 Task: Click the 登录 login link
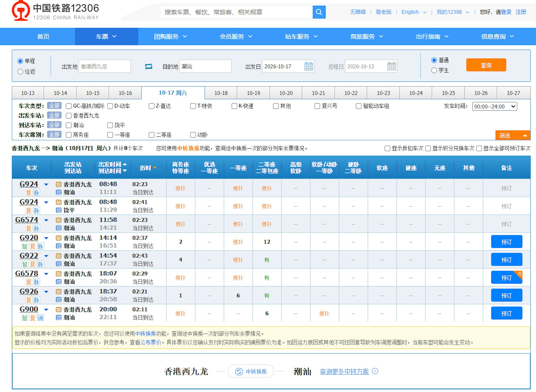pyautogui.click(x=506, y=12)
